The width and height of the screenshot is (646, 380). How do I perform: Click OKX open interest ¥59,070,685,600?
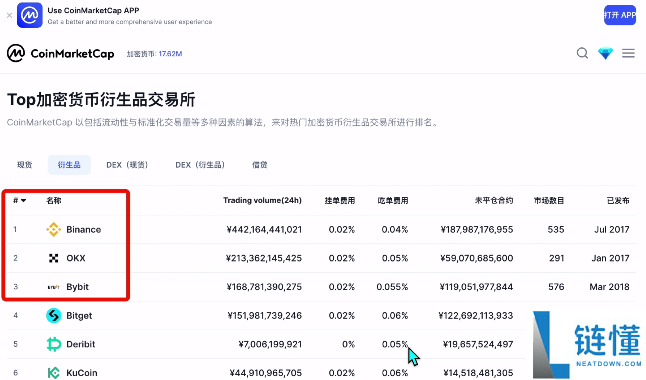point(477,258)
